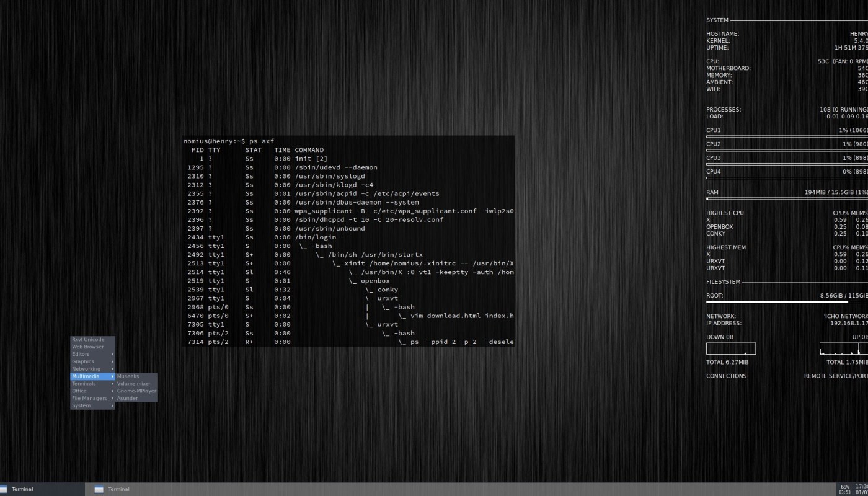
Task: Click the RAM usage bar in Conky
Action: pos(787,198)
